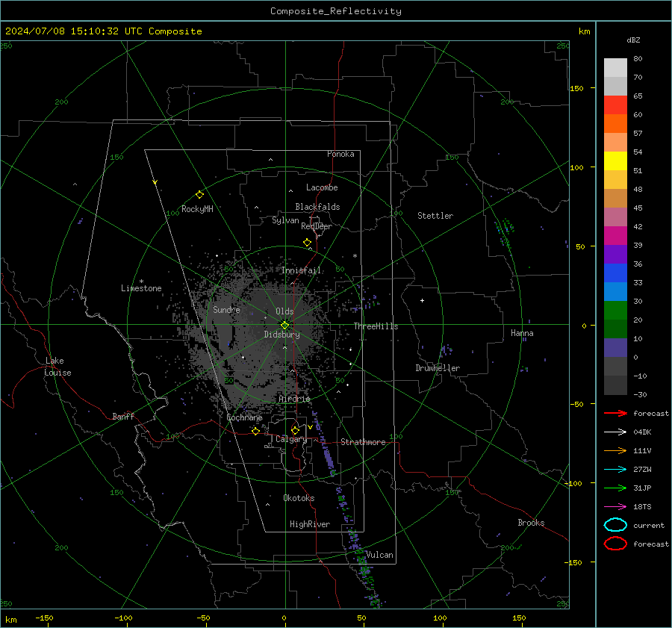Click the orange 111V arrow icon
This screenshot has height=628, width=672.
615,450
